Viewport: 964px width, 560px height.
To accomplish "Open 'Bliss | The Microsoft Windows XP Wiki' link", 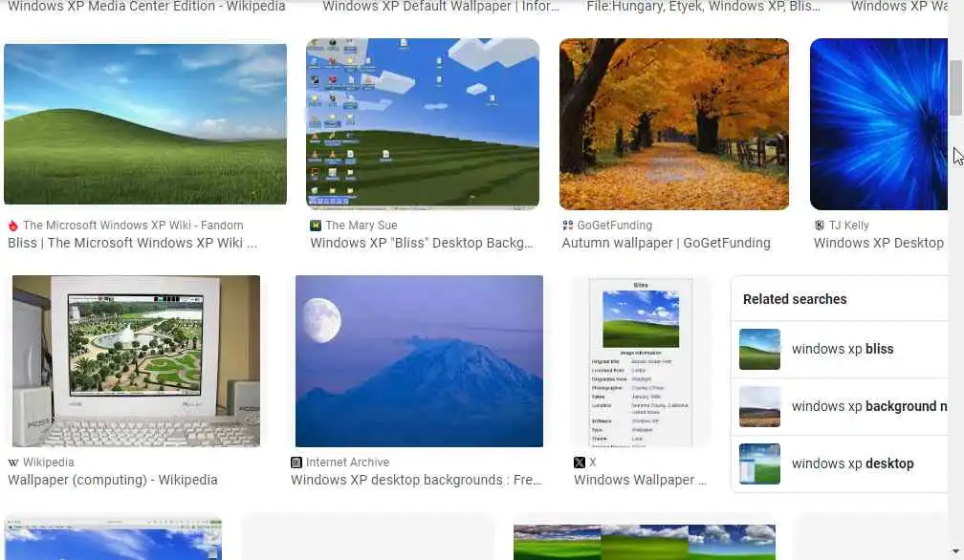I will [x=132, y=243].
